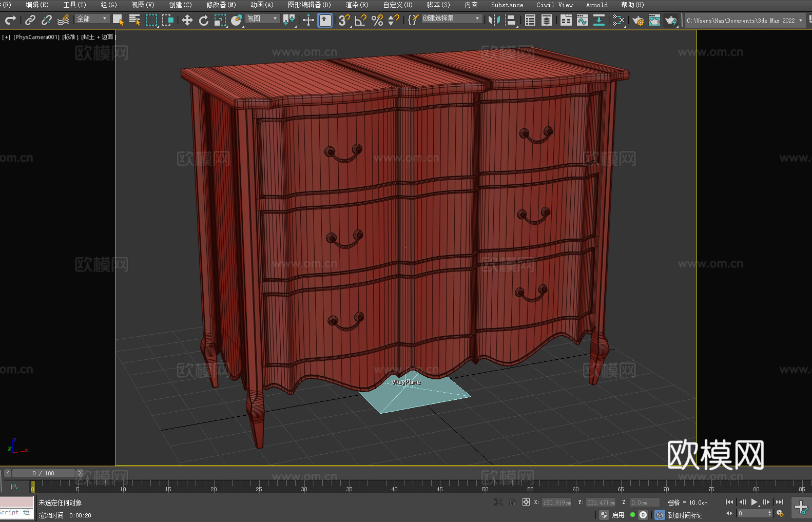Open the [标准] viewport shading preset menu
Screen dimensions: 812x522
(70, 37)
